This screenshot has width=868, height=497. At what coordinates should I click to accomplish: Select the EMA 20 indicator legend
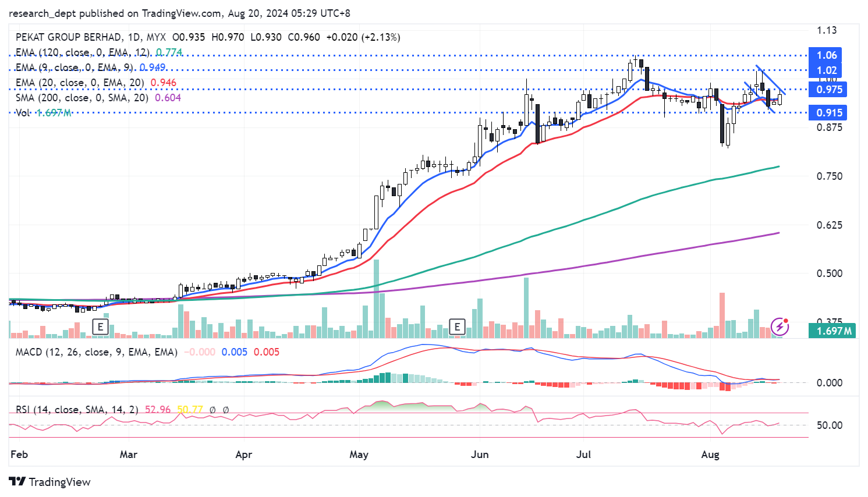click(x=80, y=83)
